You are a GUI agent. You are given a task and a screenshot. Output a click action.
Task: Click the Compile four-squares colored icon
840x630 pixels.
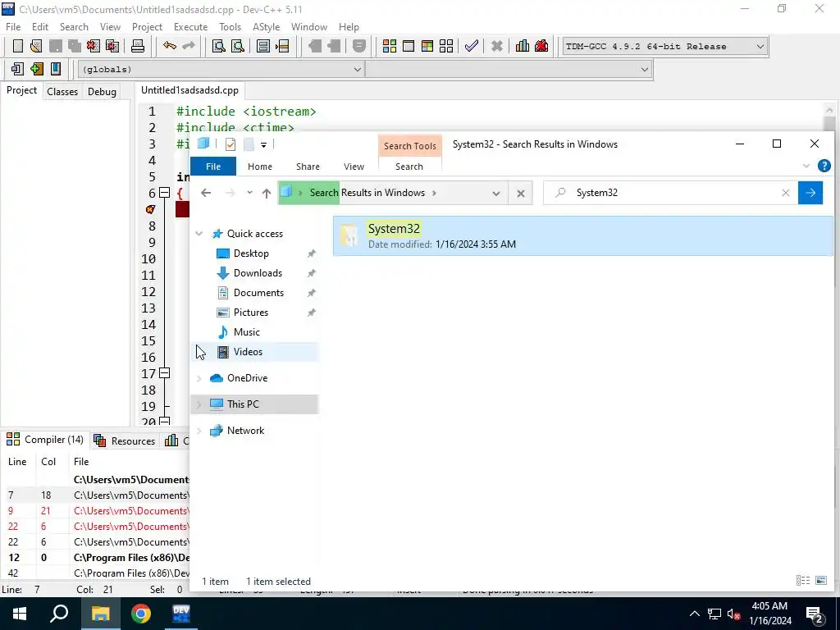pyautogui.click(x=390, y=46)
